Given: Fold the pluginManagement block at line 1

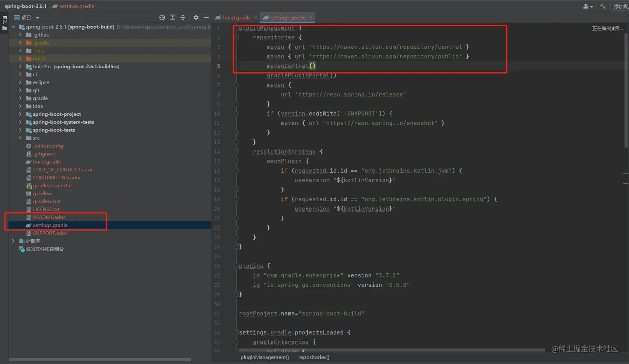Looking at the screenshot, I should tap(236, 28).
